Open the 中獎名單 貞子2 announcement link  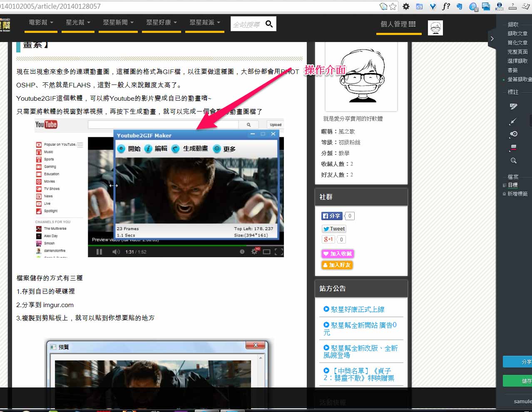click(359, 374)
